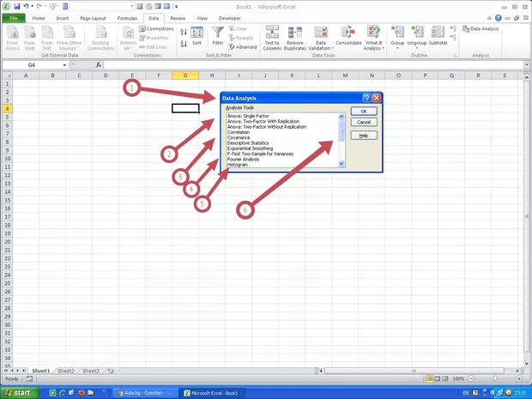The image size is (532, 399).
Task: Switch to Page Layout tab
Action: point(93,18)
